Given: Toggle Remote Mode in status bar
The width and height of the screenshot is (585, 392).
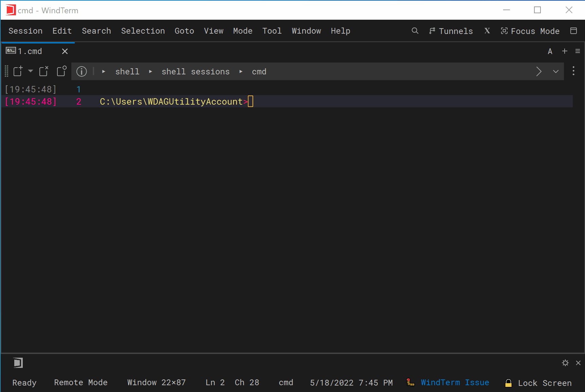Looking at the screenshot, I should (x=81, y=382).
